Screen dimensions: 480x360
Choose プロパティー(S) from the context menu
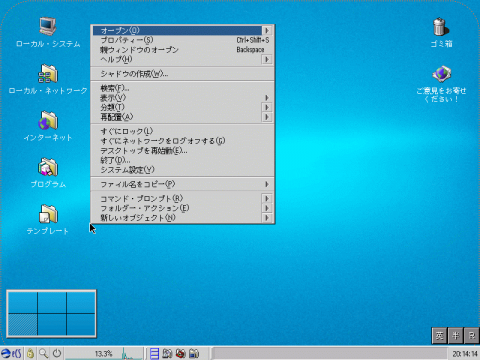point(182,40)
